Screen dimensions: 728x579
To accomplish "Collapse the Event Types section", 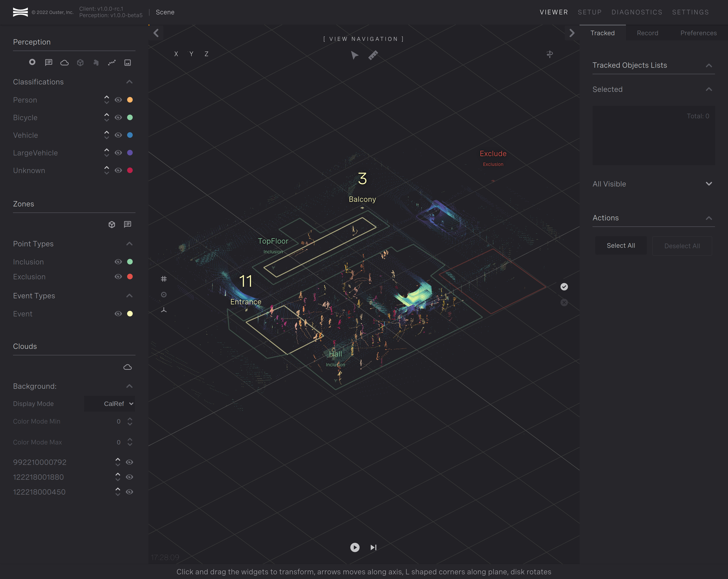I will coord(129,296).
